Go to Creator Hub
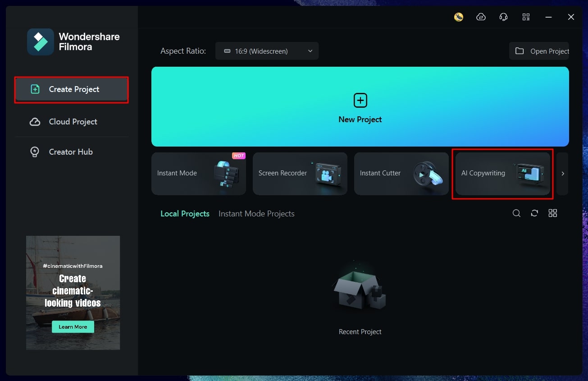The height and width of the screenshot is (381, 588). 72,152
